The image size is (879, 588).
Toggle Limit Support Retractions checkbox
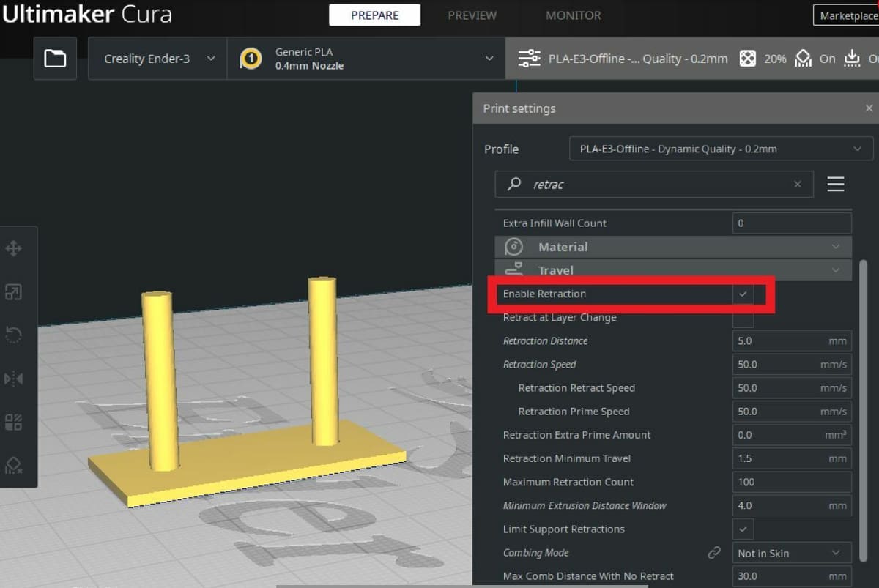tap(743, 529)
